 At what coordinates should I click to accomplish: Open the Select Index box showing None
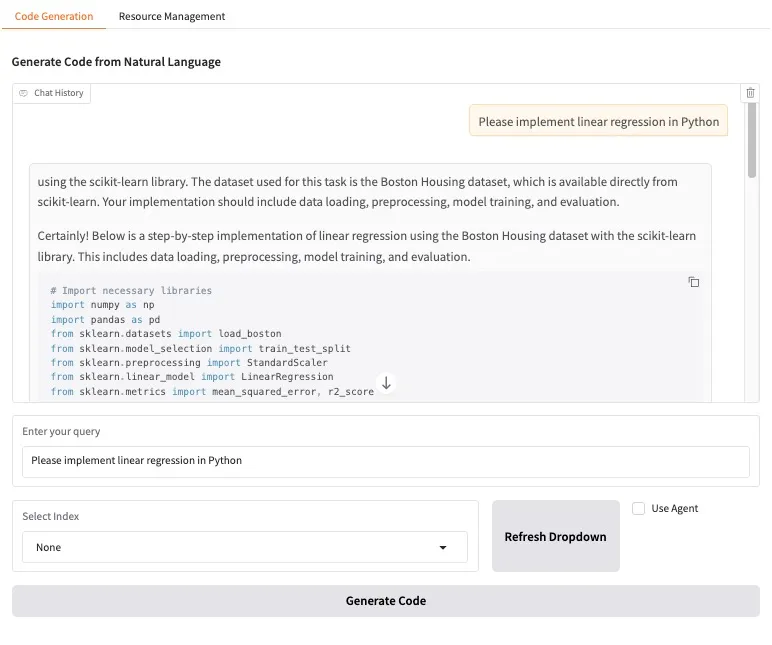coord(230,548)
